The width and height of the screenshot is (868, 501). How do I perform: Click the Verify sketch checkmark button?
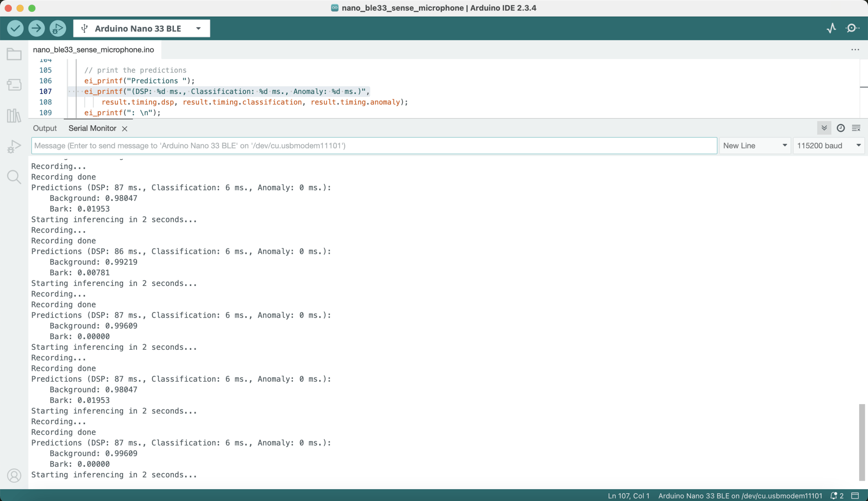15,28
